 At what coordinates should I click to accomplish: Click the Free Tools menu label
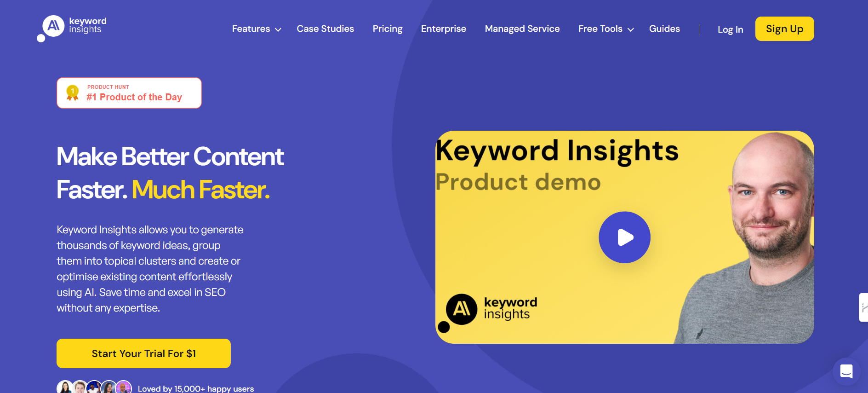click(x=600, y=29)
